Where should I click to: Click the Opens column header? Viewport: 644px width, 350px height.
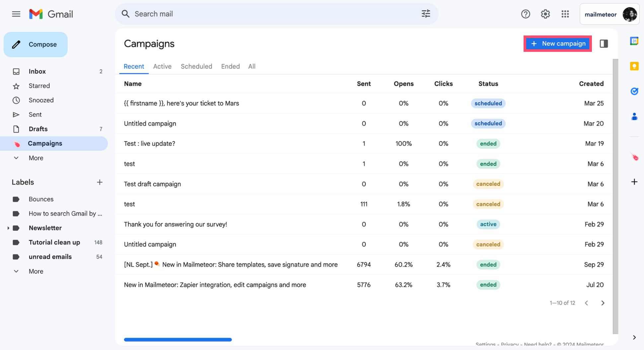click(x=403, y=84)
